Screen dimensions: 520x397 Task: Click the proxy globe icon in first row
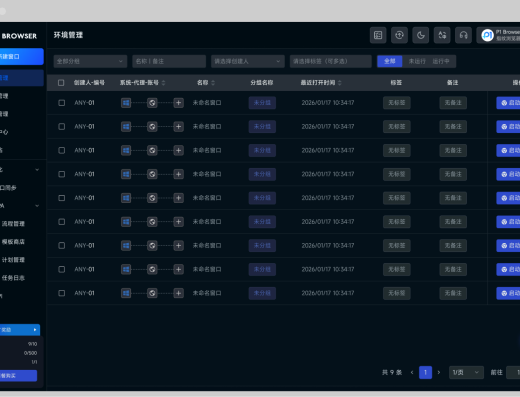click(152, 103)
